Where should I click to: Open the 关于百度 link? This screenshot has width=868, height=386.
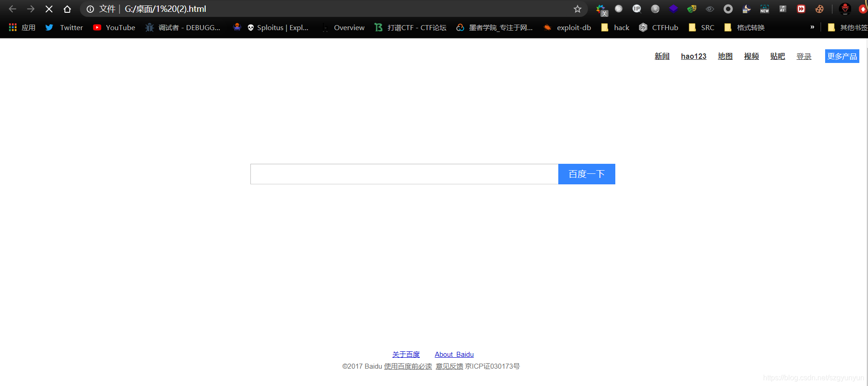coord(406,355)
